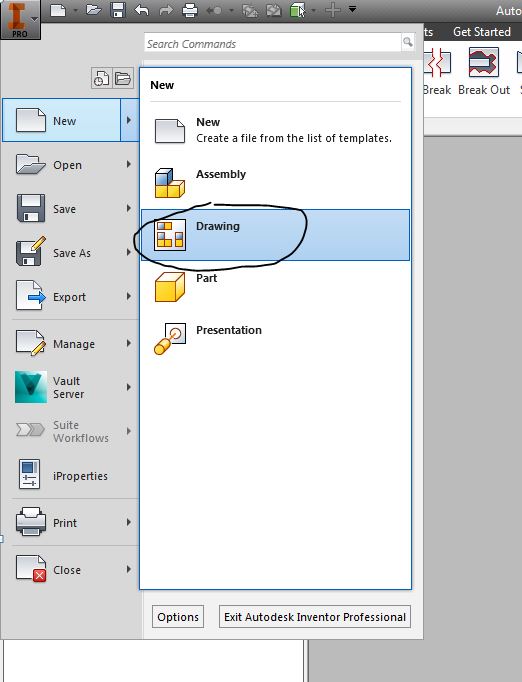
Task: Click the Vault Server teal V icon
Action: (x=31, y=387)
